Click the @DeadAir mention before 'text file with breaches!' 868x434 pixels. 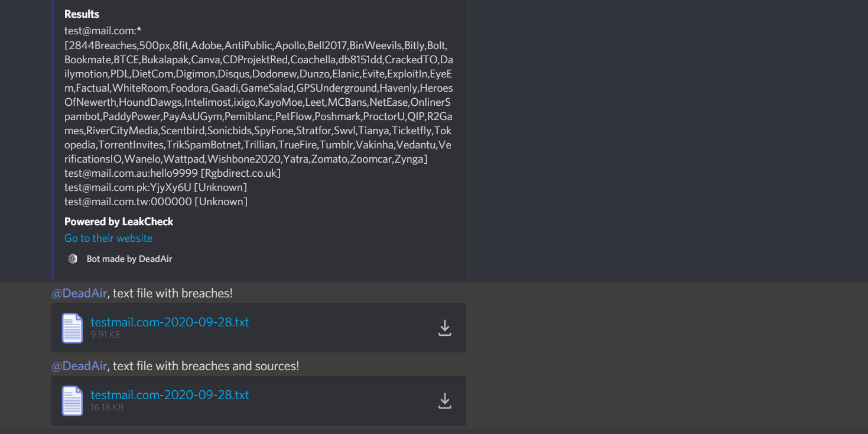[79, 293]
